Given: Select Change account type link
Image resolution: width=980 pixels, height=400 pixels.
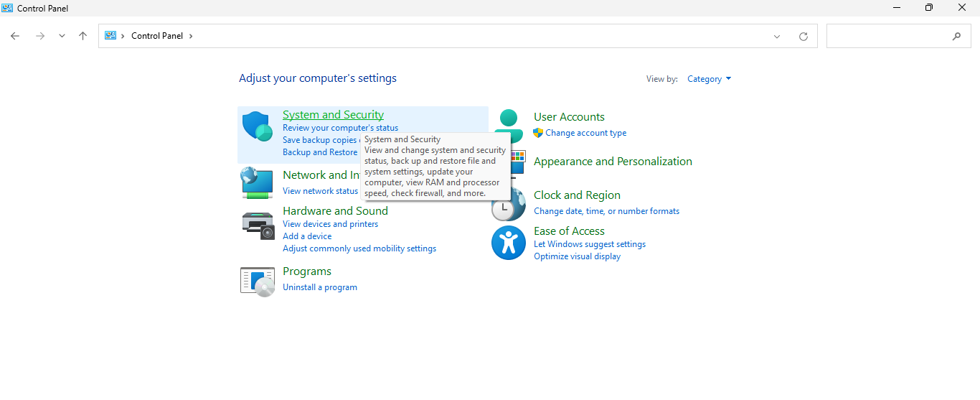Looking at the screenshot, I should pos(585,133).
